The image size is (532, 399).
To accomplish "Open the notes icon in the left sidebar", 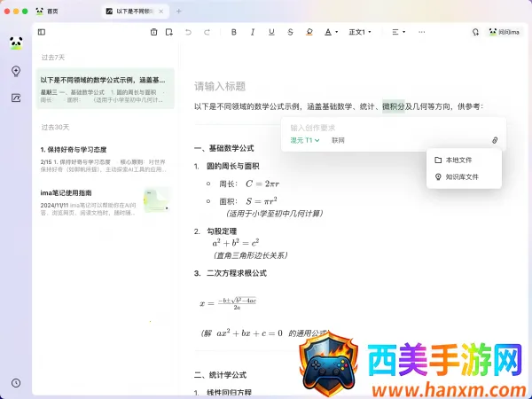I will pos(16,98).
